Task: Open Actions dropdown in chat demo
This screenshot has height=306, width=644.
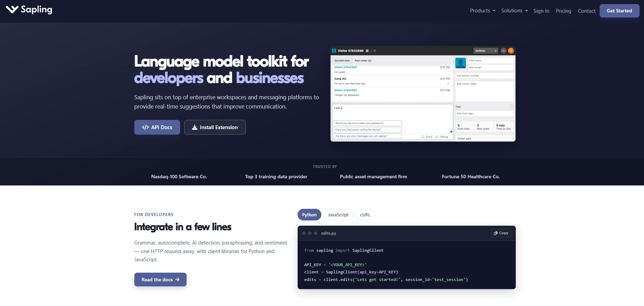Action: (x=486, y=51)
